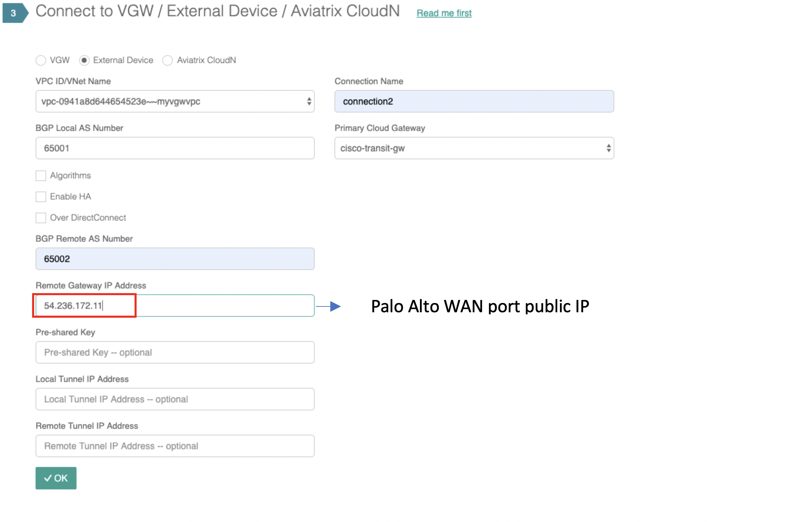The image size is (812, 522).
Task: Edit the Connection Name field
Action: (x=473, y=101)
